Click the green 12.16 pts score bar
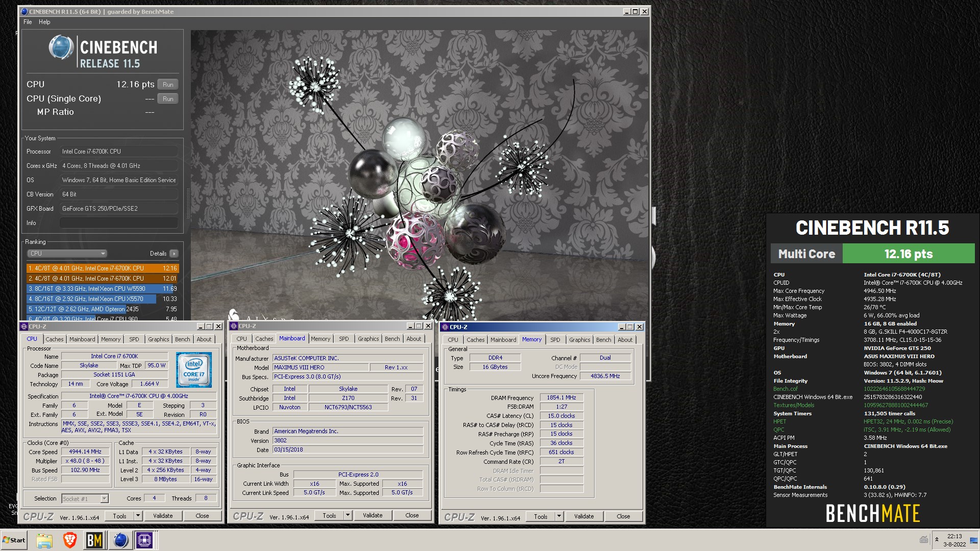Screen dimensions: 980x551 point(908,254)
